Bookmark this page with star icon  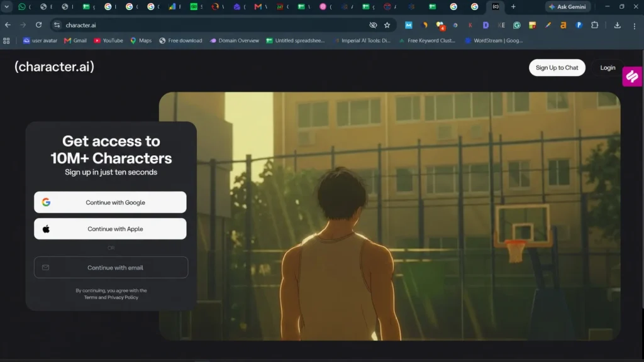pyautogui.click(x=387, y=25)
